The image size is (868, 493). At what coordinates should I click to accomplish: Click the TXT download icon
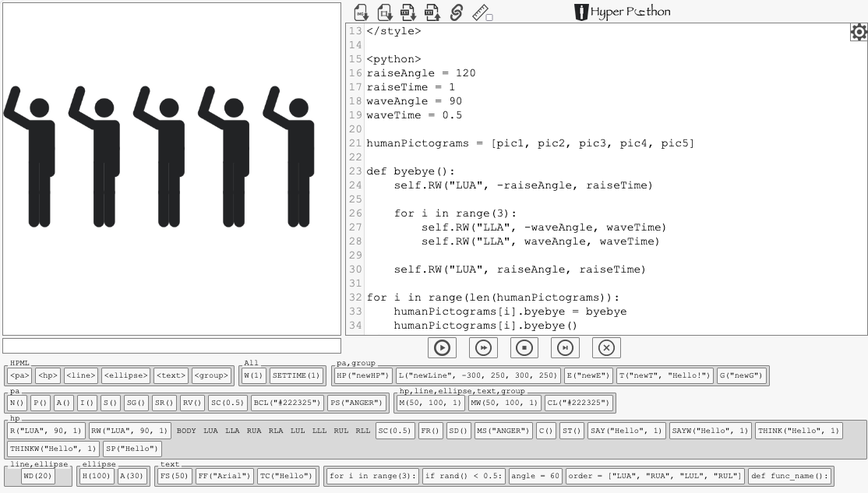pos(408,12)
